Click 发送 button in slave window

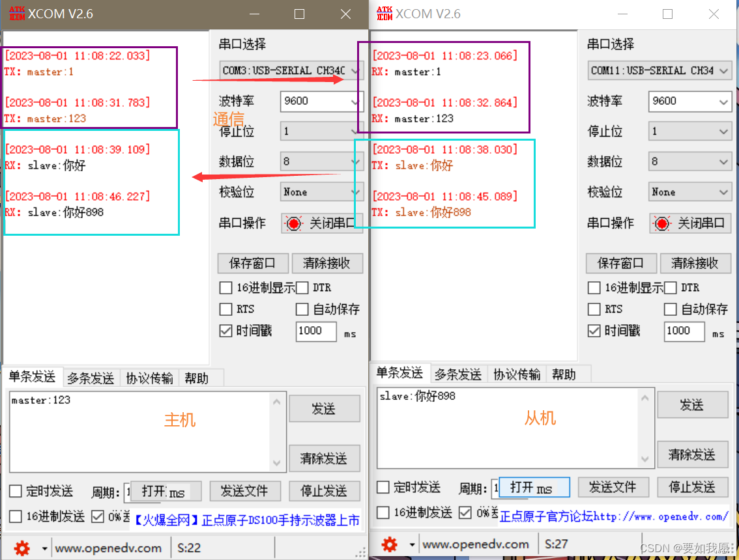point(692,404)
